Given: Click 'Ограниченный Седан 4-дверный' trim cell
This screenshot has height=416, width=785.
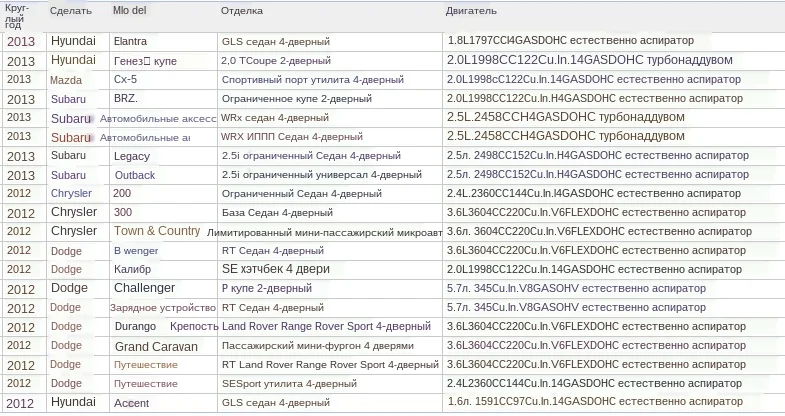Looking at the screenshot, I should pyautogui.click(x=302, y=194).
